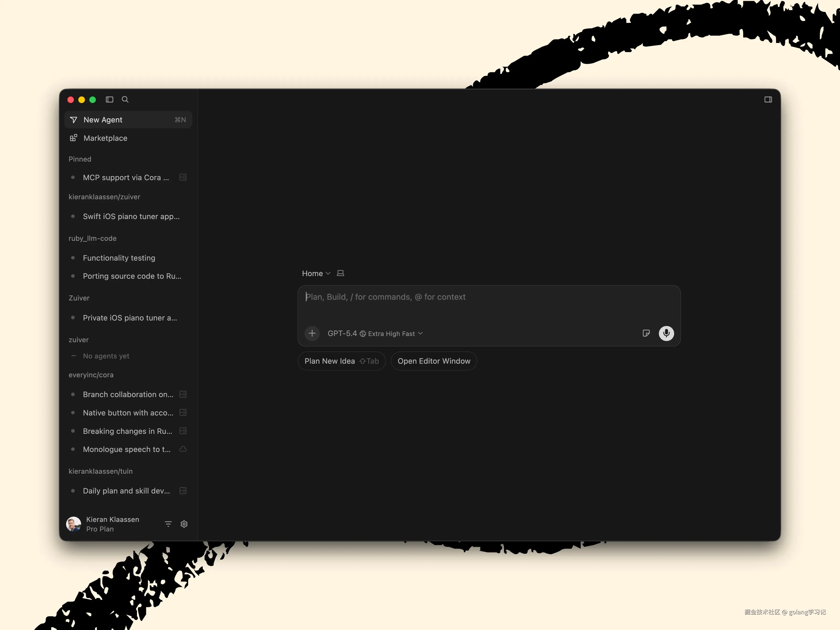The width and height of the screenshot is (840, 630).
Task: Enable voice dictation with the microphone button
Action: (666, 333)
